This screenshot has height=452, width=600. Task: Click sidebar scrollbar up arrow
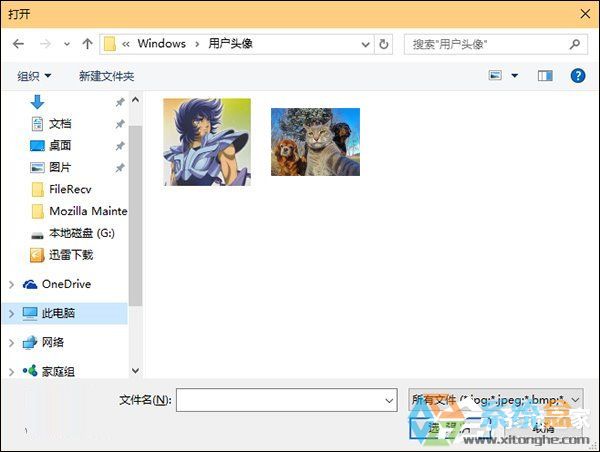pos(135,100)
